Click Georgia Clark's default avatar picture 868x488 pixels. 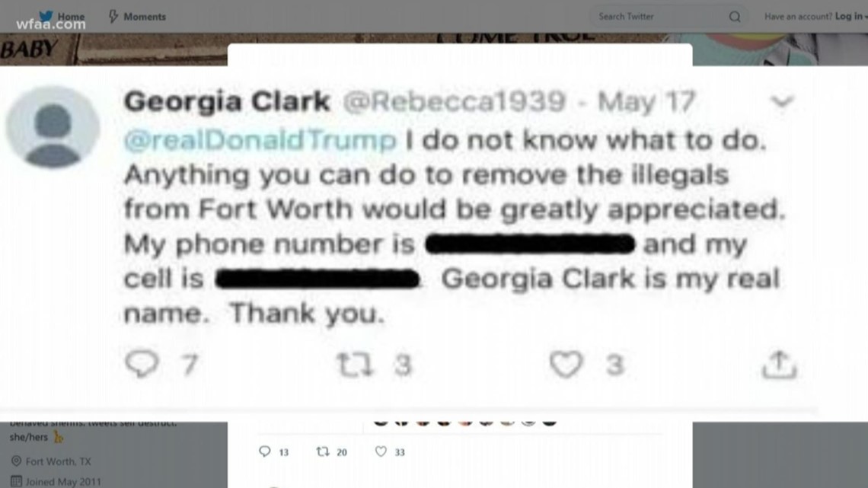(x=53, y=127)
